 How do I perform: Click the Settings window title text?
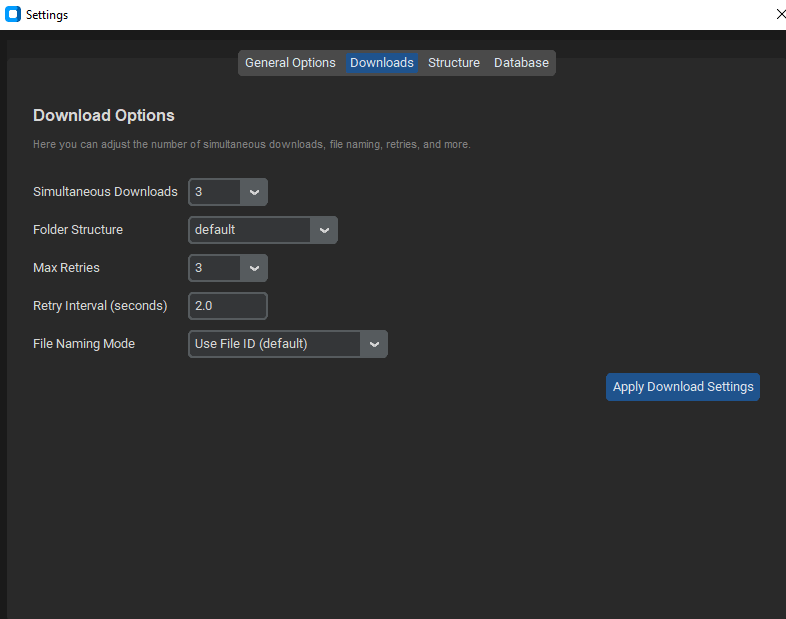47,15
